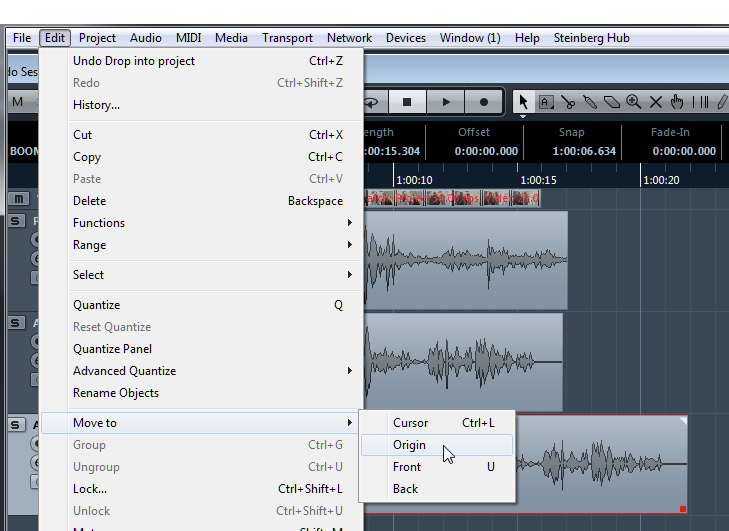Activate the Zoom magnifier tool

click(x=634, y=101)
